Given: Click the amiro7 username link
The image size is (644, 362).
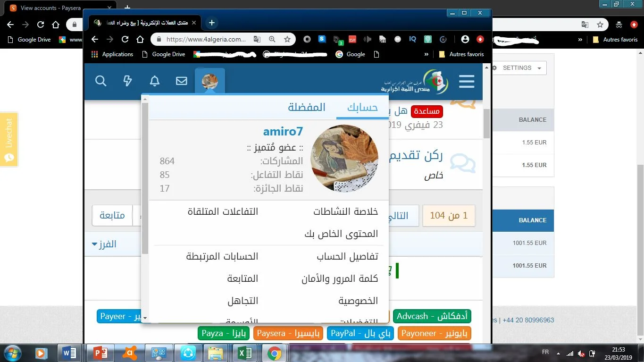Looking at the screenshot, I should pos(283,132).
